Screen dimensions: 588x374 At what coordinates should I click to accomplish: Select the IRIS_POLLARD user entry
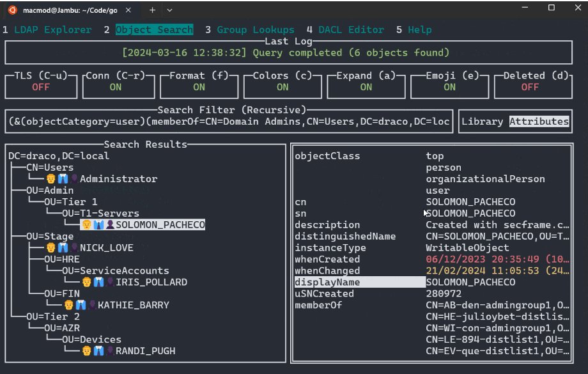(151, 282)
